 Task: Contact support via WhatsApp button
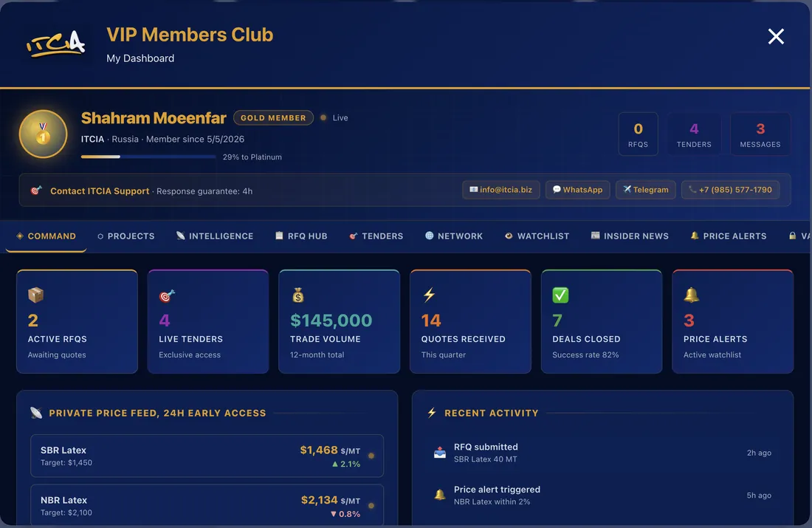coord(577,190)
